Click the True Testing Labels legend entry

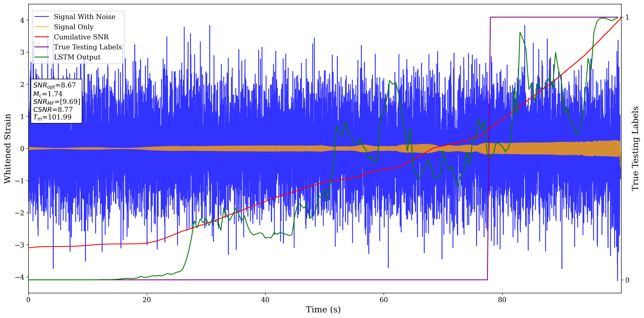click(87, 47)
